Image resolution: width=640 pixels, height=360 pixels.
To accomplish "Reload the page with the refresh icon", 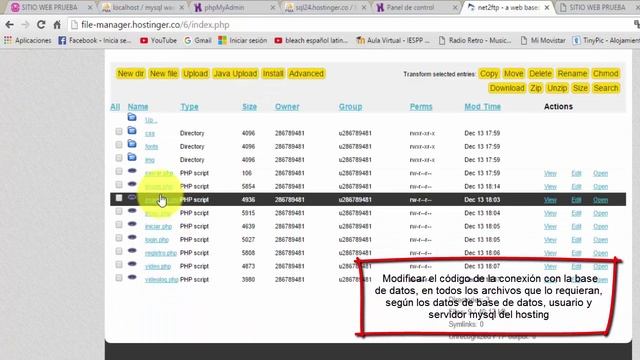I will (x=41, y=25).
